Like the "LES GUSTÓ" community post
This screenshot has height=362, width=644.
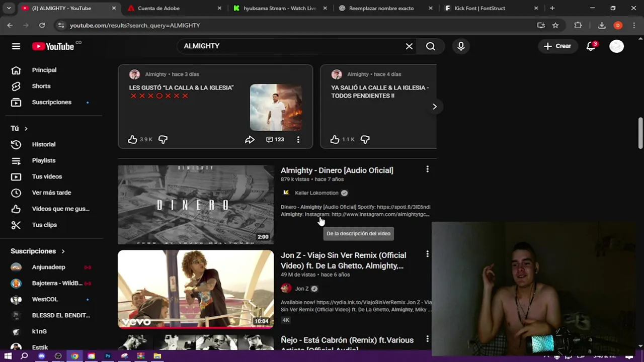(132, 139)
